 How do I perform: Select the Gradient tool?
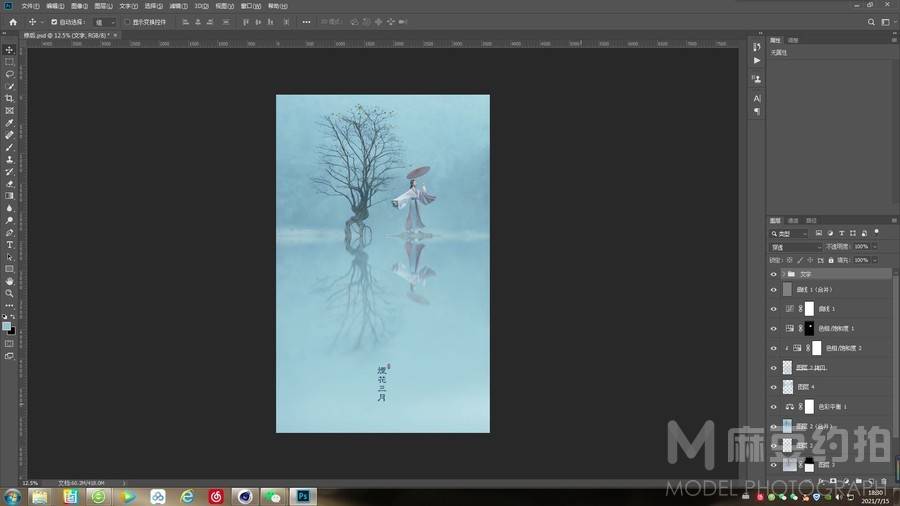[9, 196]
